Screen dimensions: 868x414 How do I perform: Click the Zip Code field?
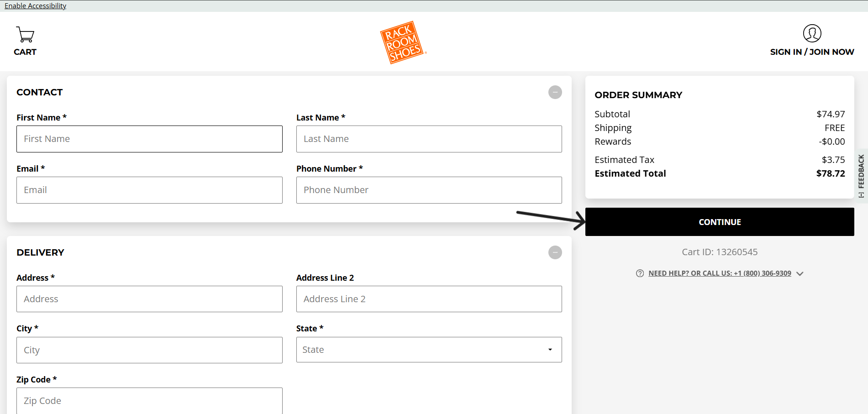pos(149,401)
